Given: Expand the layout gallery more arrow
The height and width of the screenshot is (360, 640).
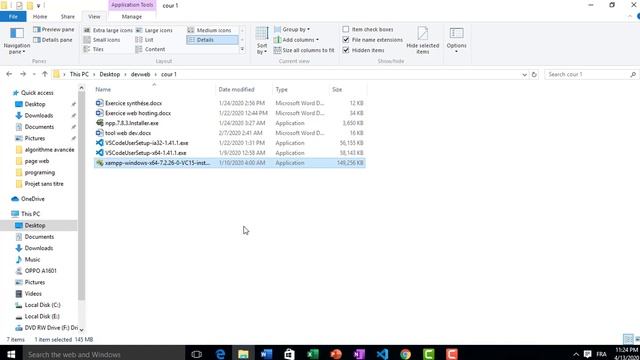Looking at the screenshot, I should (242, 49).
